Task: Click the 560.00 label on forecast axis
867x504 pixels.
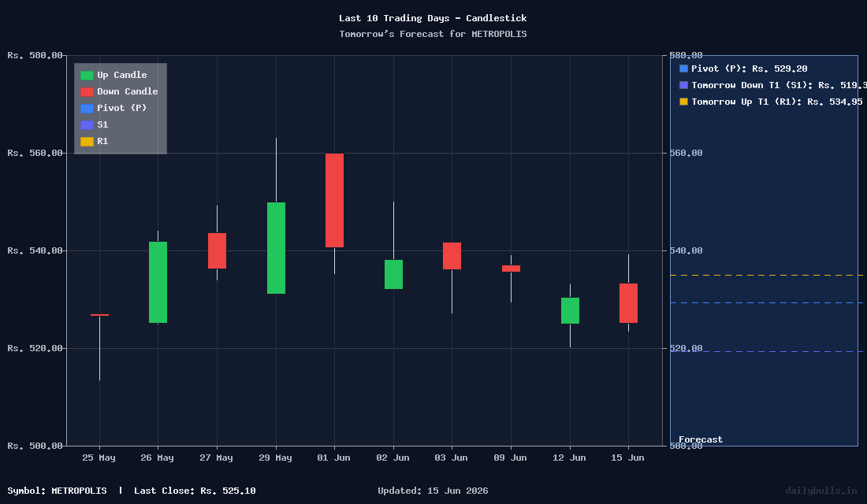Action: [x=687, y=153]
